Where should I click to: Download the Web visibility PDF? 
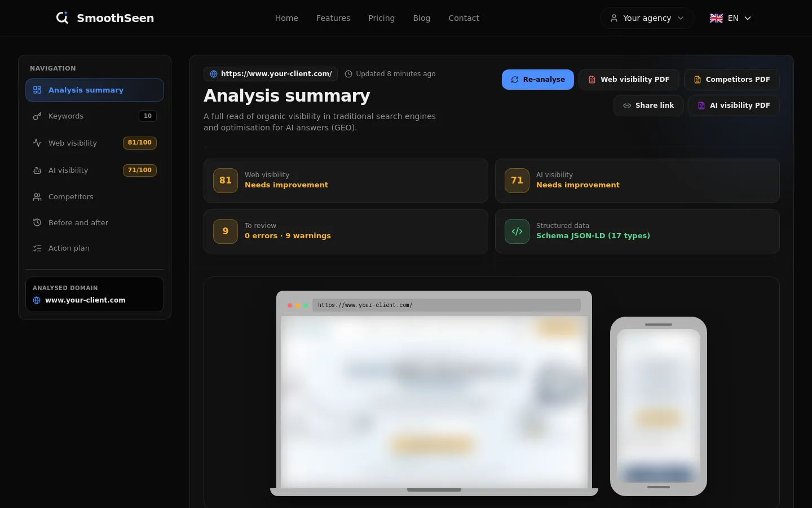[629, 80]
